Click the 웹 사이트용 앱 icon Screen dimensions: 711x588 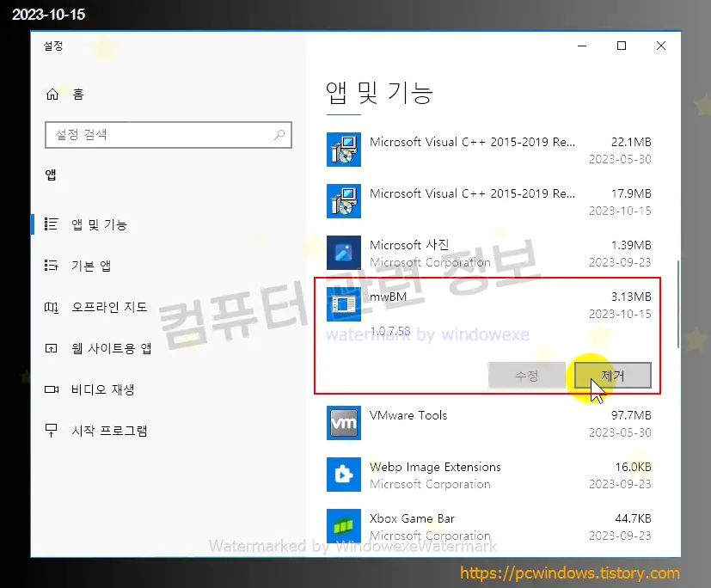coord(52,348)
